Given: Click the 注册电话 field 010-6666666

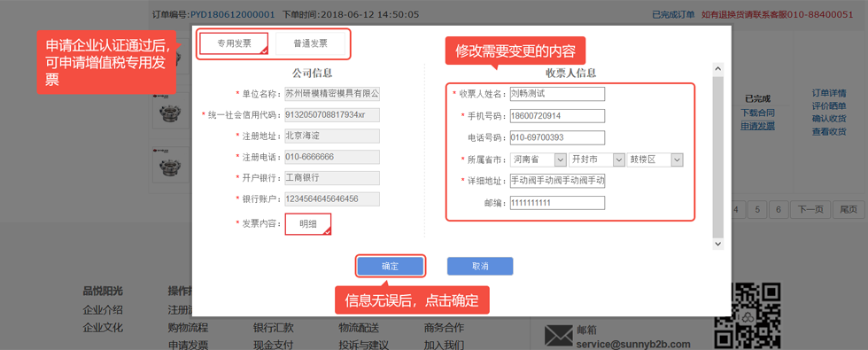Looking at the screenshot, I should pos(332,157).
